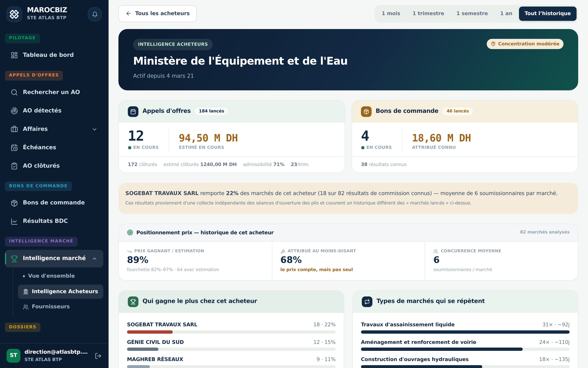Click the Tableau de bord grid icon
The height and width of the screenshot is (368, 588).
[14, 55]
